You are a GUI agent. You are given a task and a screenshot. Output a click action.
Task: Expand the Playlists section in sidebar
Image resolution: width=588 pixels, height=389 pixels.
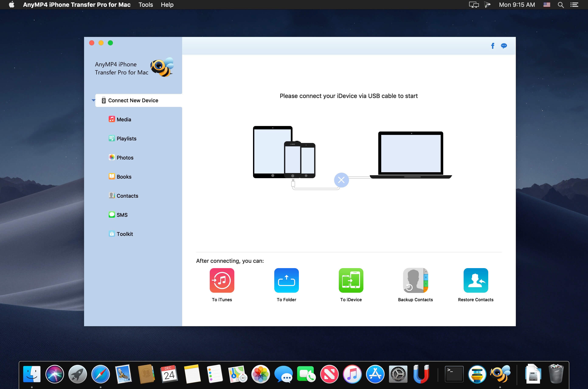[127, 138]
